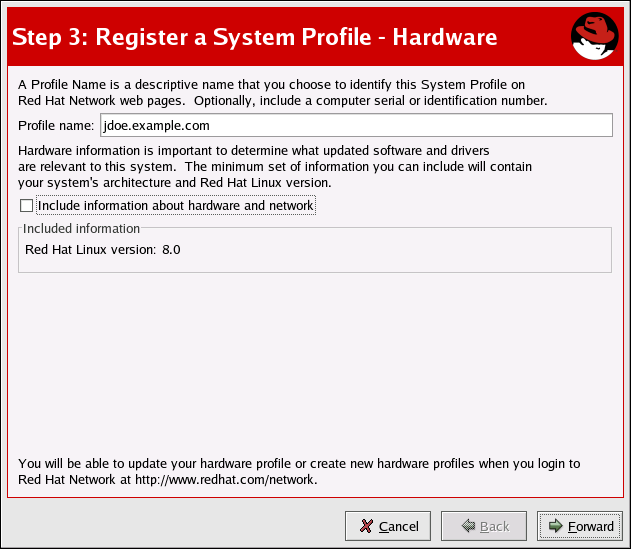
Task: Click the 'Red Hat Linux version: 8.0' text
Action: click(x=103, y=250)
